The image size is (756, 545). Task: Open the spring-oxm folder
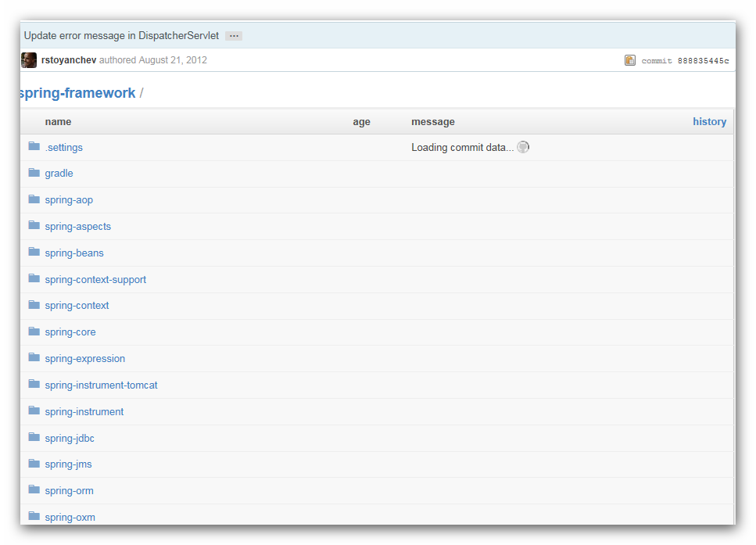coord(70,518)
